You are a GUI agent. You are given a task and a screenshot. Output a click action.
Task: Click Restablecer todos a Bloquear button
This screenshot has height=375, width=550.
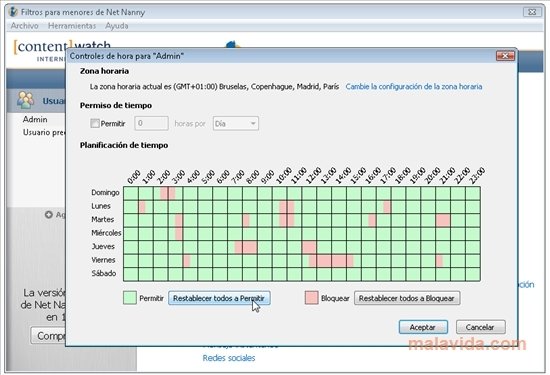tap(407, 298)
